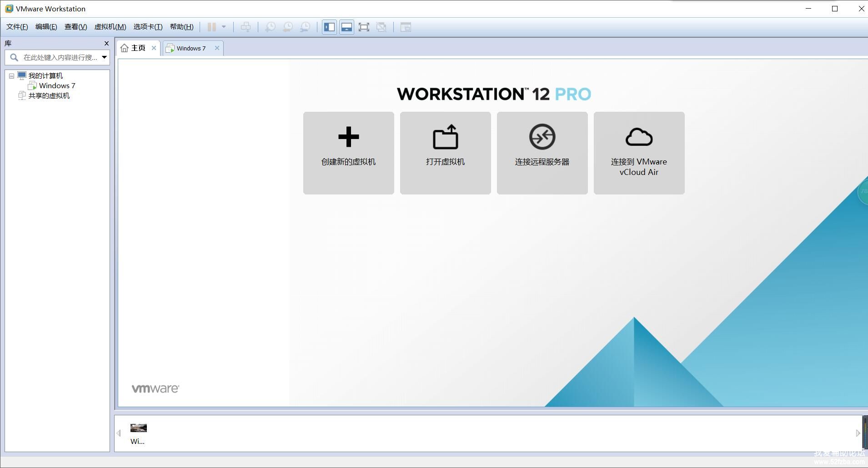Close the 主页 tab
This screenshot has height=468, width=868.
[x=154, y=48]
